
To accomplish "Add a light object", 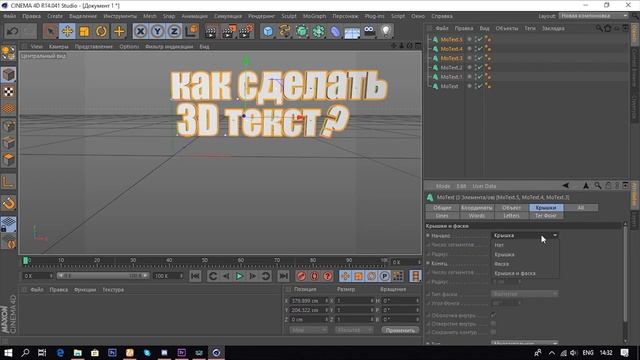I will click(386, 31).
